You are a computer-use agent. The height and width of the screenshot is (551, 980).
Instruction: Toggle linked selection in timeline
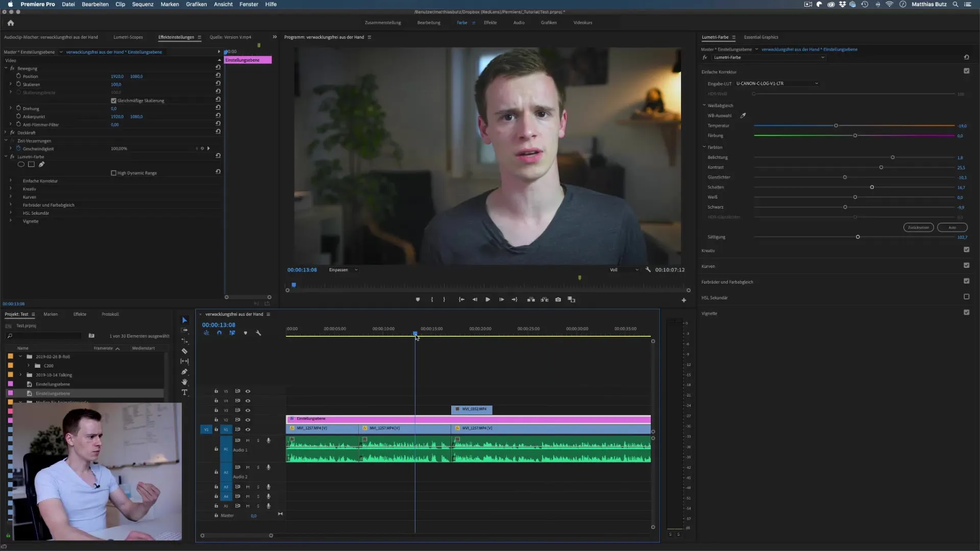(232, 333)
